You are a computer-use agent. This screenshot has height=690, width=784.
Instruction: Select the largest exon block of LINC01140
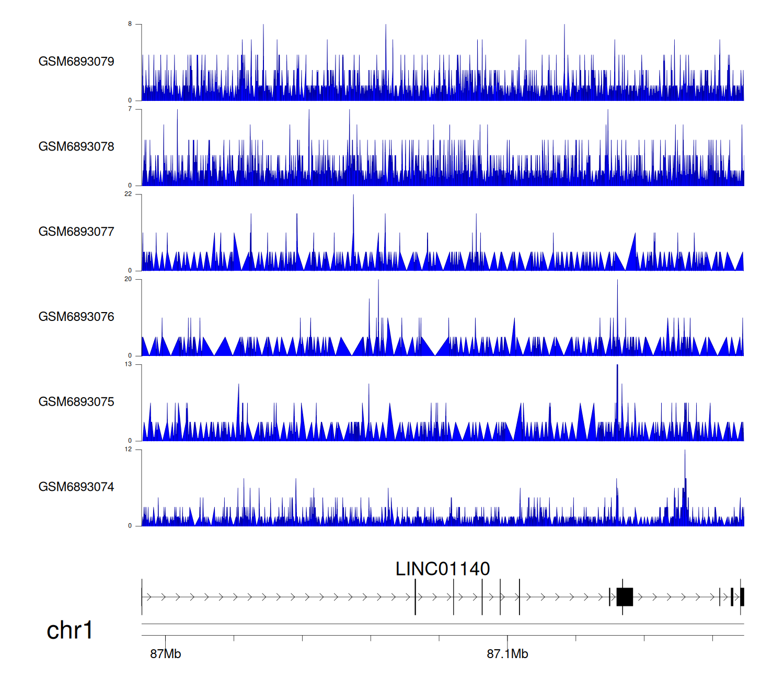625,597
